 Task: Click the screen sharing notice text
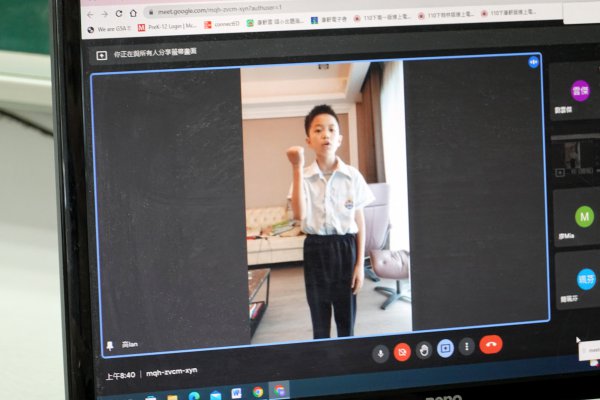click(155, 53)
